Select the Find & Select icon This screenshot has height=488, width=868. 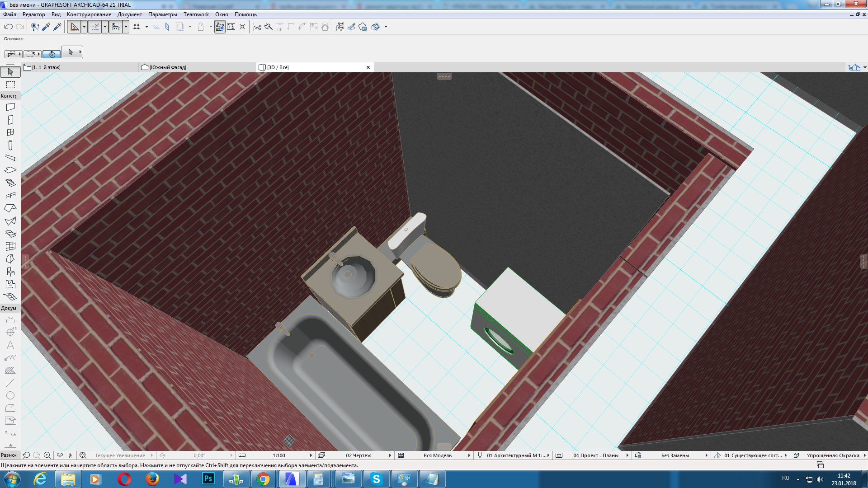click(x=35, y=27)
